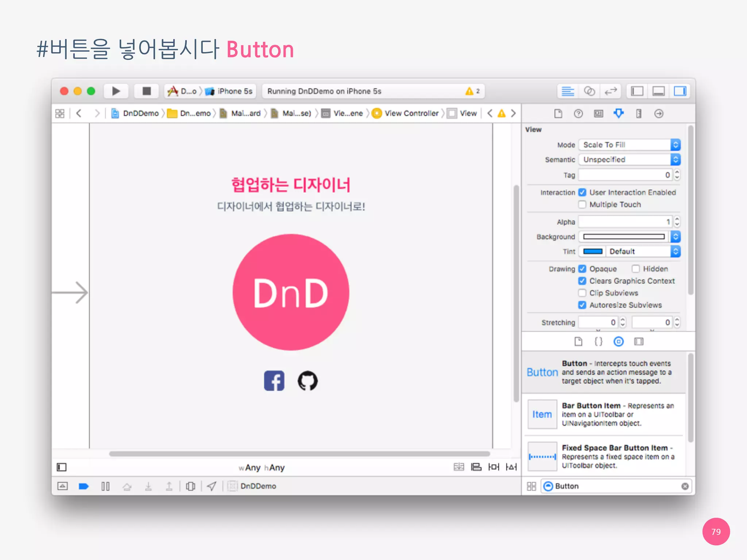Viewport: 747px width, 560px height.
Task: Toggle the Navigator panel
Action: (x=637, y=91)
